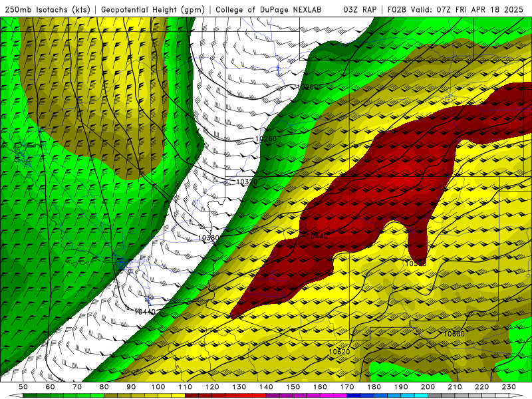The image size is (532, 399).
Task: Click the 120 value on the color scale
Action: 212,387
